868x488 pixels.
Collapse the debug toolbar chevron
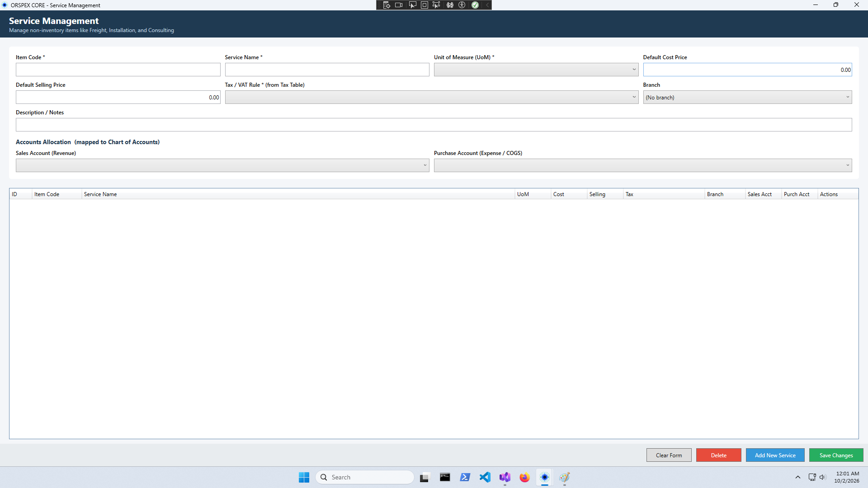(x=487, y=5)
